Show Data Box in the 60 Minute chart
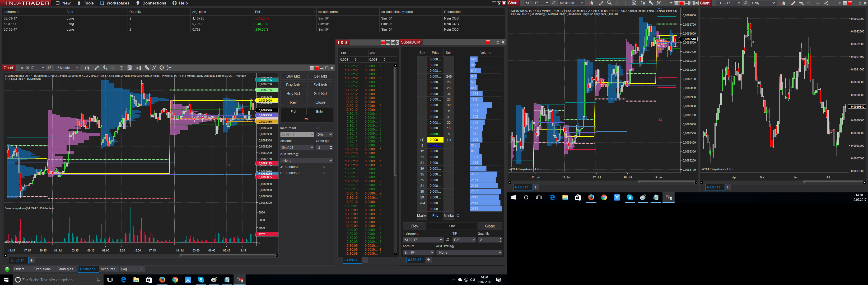Screen dimensions: 868x285 [x=634, y=3]
